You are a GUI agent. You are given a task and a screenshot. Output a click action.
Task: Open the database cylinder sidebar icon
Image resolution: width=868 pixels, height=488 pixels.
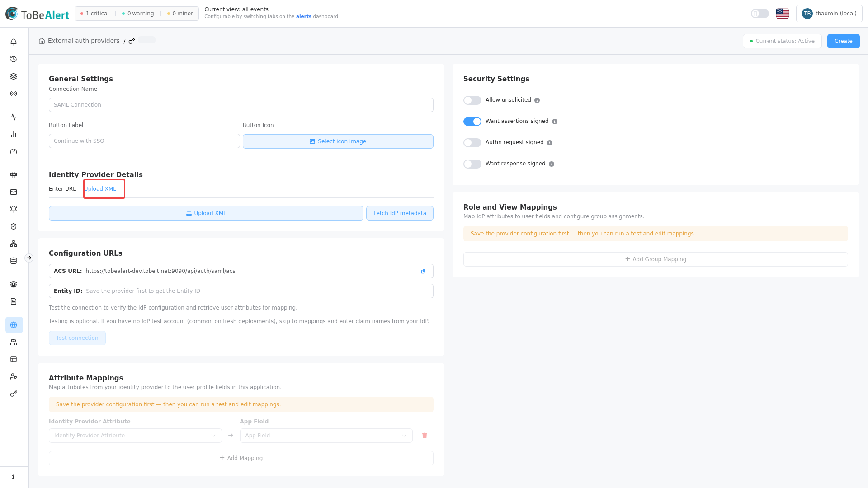tap(14, 261)
